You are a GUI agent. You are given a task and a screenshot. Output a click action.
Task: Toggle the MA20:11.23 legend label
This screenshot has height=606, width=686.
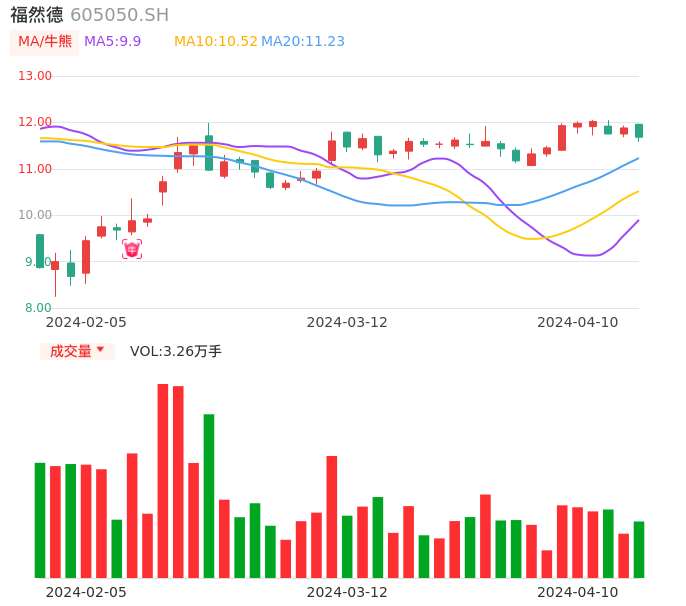[x=303, y=42]
